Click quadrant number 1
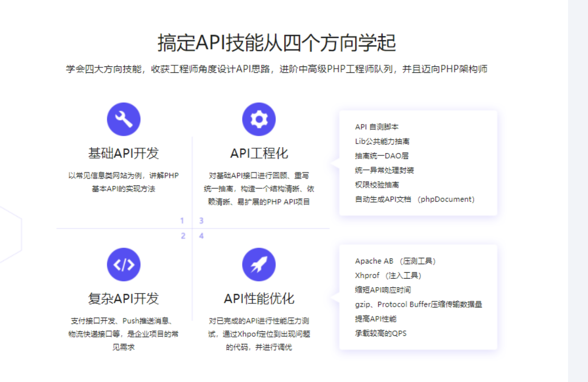This screenshot has width=588, height=382. (182, 221)
